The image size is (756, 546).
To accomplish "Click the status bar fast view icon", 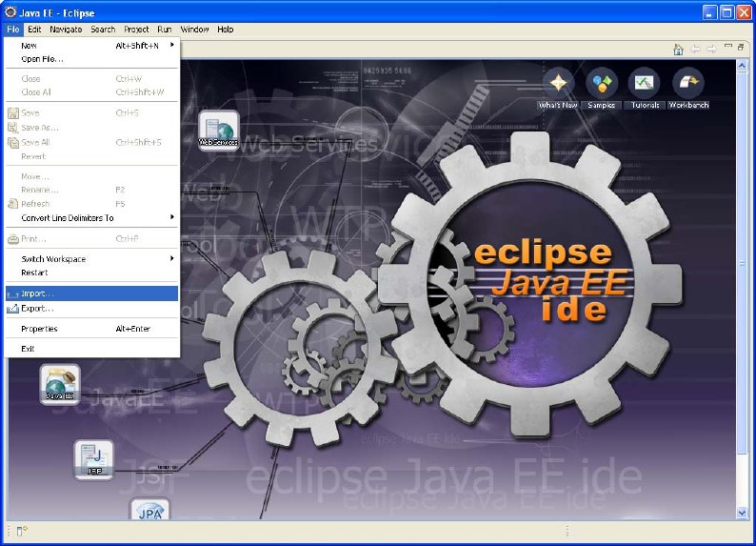I will pos(22,531).
